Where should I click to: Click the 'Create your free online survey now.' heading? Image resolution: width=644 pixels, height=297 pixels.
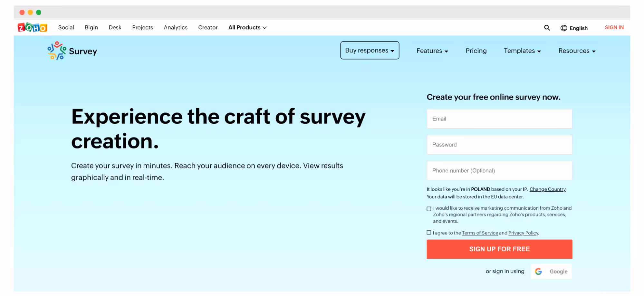[x=494, y=97]
